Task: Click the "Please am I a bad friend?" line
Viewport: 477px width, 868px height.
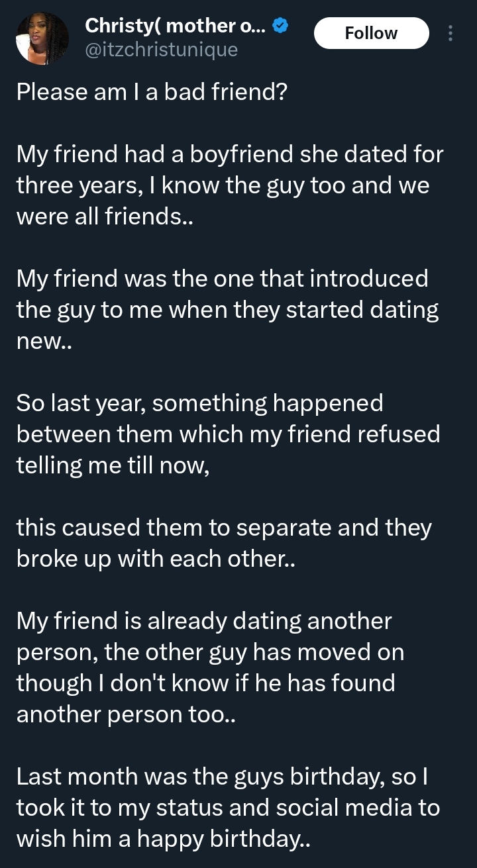Action: 152,92
